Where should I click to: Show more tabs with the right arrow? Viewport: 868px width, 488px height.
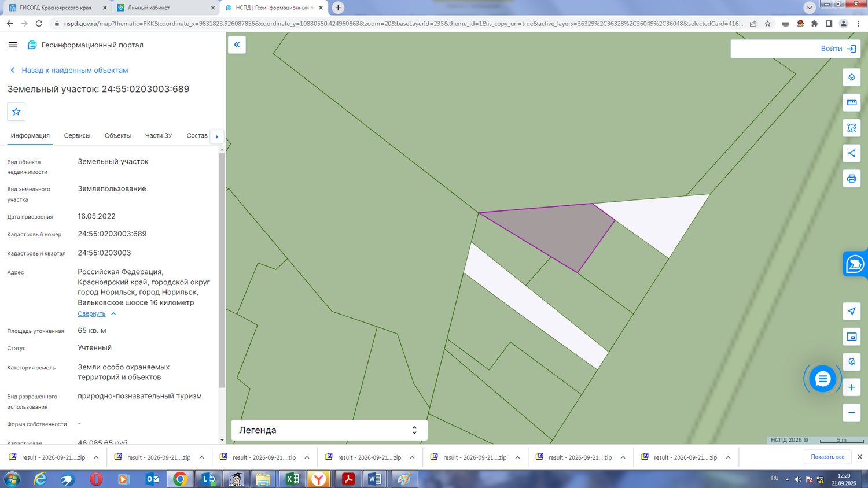(x=217, y=136)
